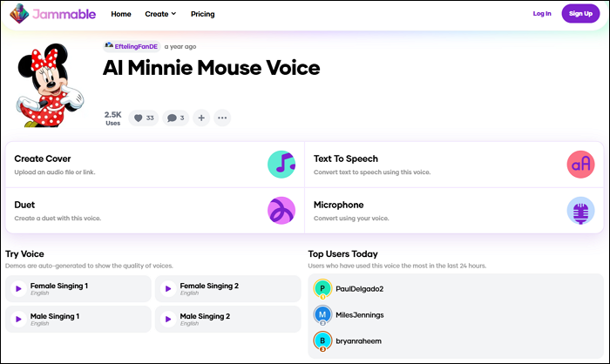Open the bryanraheem username
The width and height of the screenshot is (610, 364).
coord(358,341)
